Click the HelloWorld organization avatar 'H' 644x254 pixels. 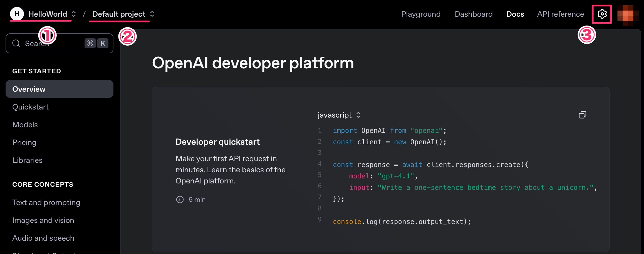pyautogui.click(x=17, y=14)
